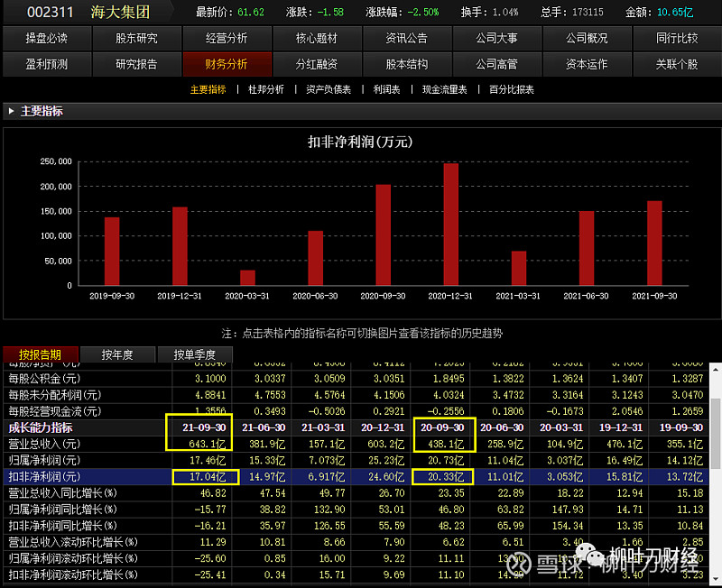Open the 操盘必读 section
The width and height of the screenshot is (722, 588).
click(x=47, y=38)
